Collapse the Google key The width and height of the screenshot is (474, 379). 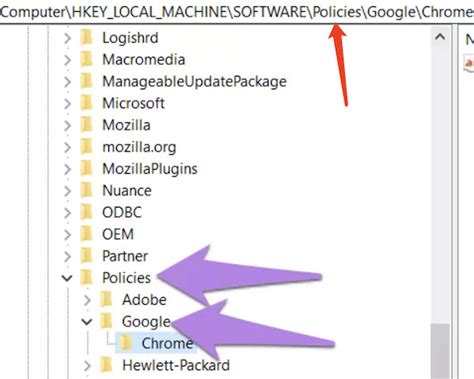coord(87,322)
